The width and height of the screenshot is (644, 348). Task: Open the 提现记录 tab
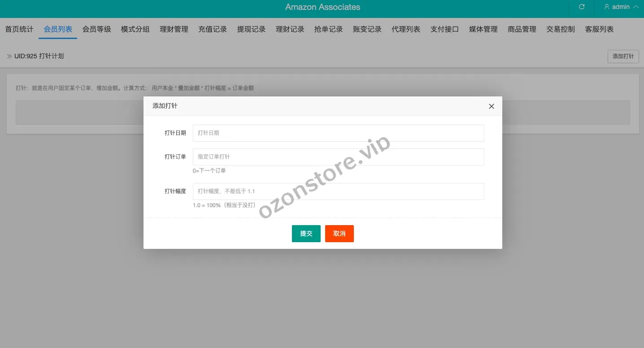251,30
